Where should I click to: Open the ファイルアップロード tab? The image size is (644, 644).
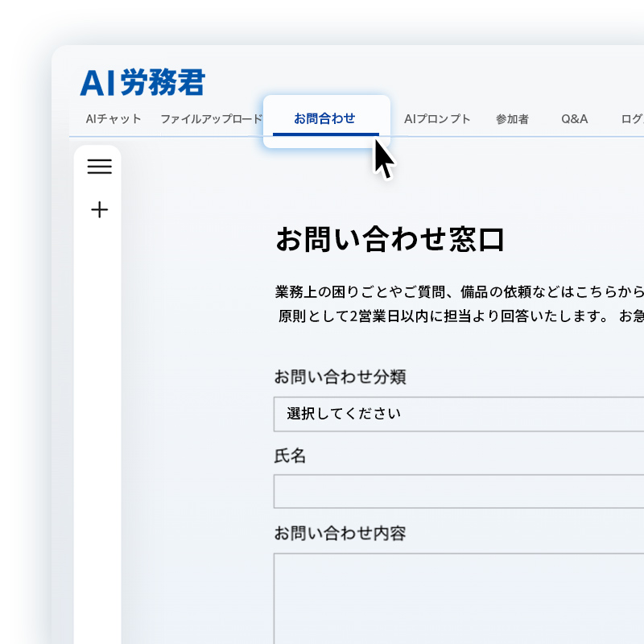tap(211, 119)
